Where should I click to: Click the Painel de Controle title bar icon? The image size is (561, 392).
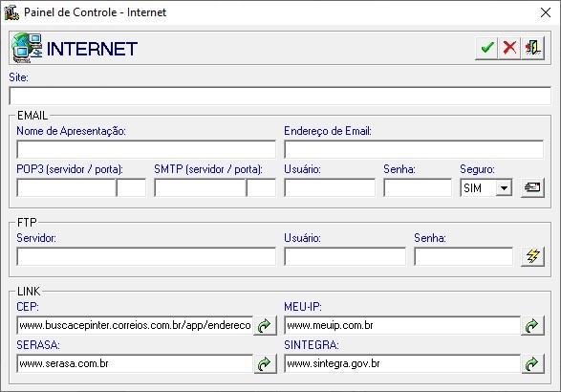tap(11, 12)
